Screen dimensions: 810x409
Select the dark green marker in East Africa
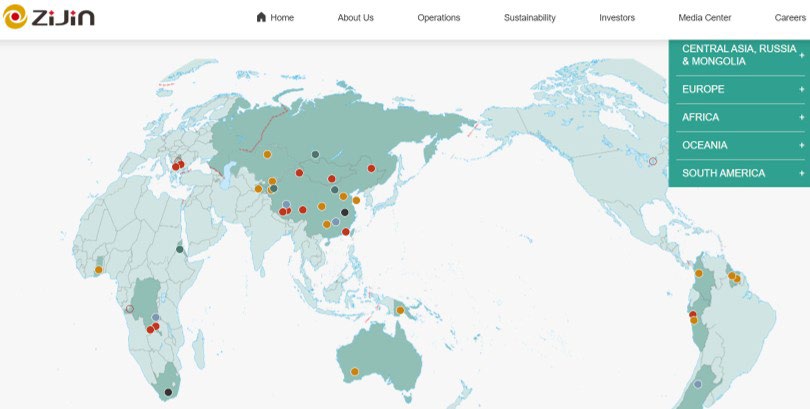tap(180, 249)
